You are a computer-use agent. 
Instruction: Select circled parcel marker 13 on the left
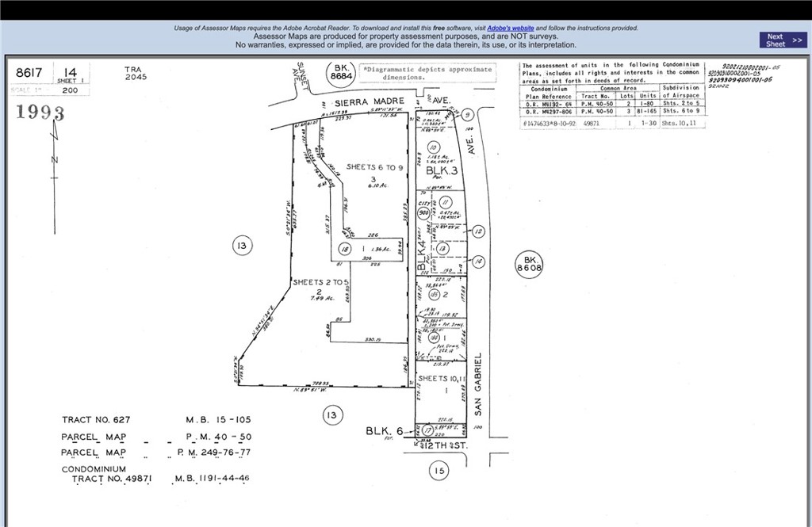(242, 246)
